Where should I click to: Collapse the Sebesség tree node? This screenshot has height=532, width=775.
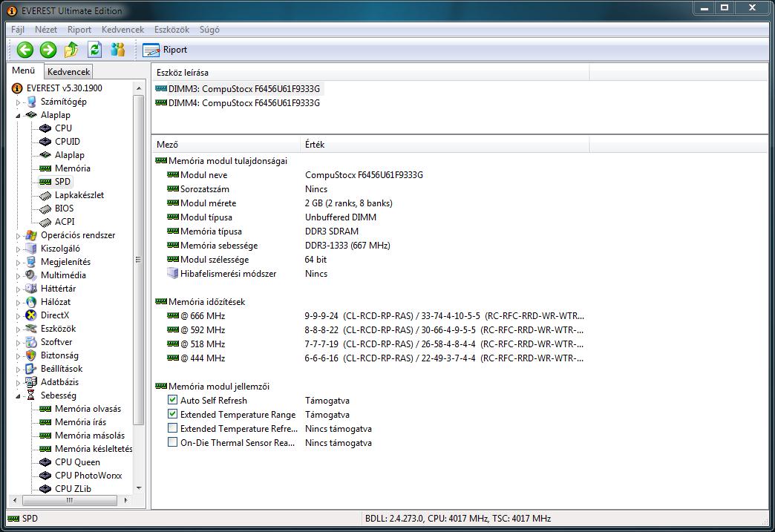[x=19, y=396]
